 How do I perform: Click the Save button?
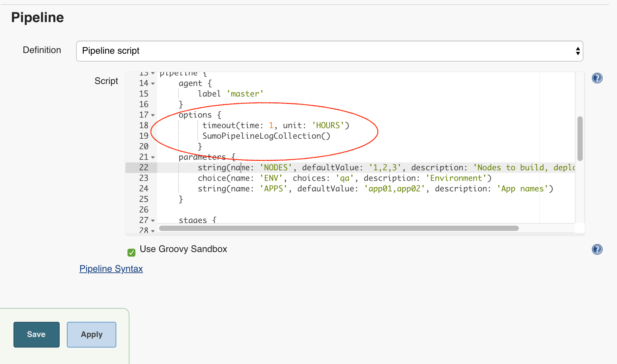point(37,334)
